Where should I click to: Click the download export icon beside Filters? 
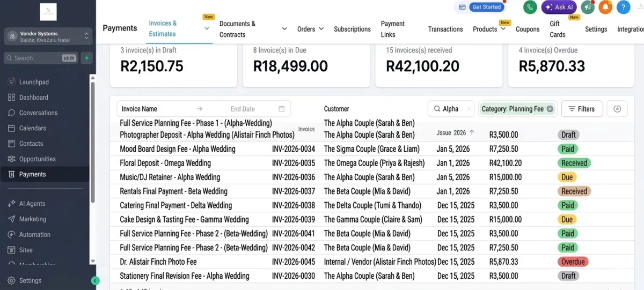point(617,109)
